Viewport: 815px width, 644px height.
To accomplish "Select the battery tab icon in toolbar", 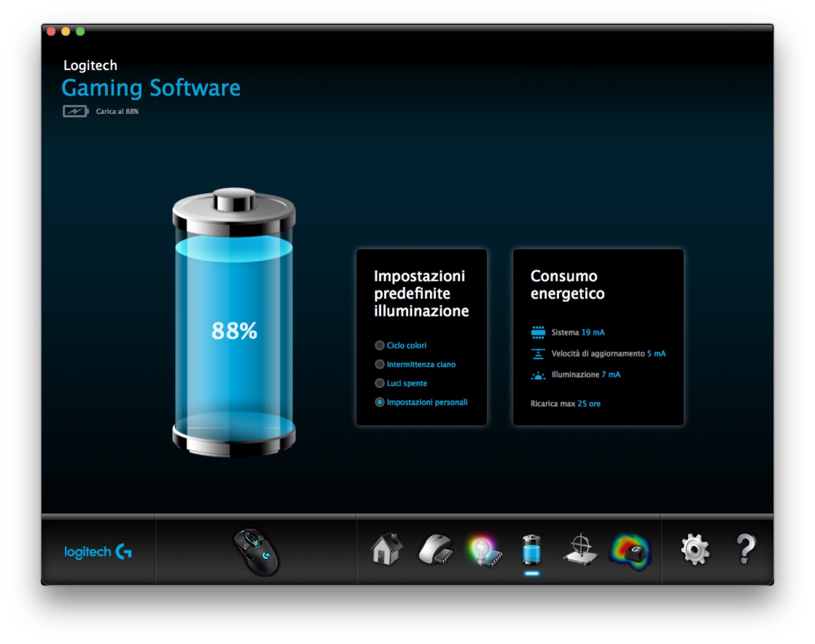I will pyautogui.click(x=531, y=550).
